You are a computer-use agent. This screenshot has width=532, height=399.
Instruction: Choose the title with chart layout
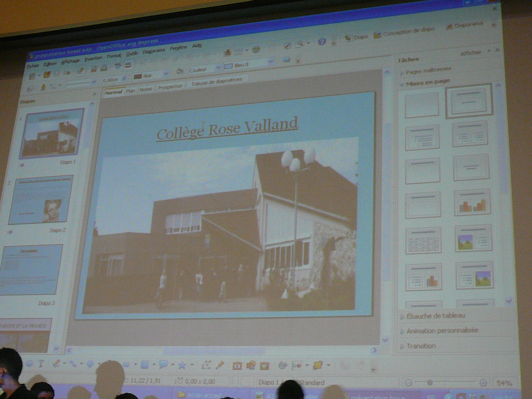click(472, 202)
